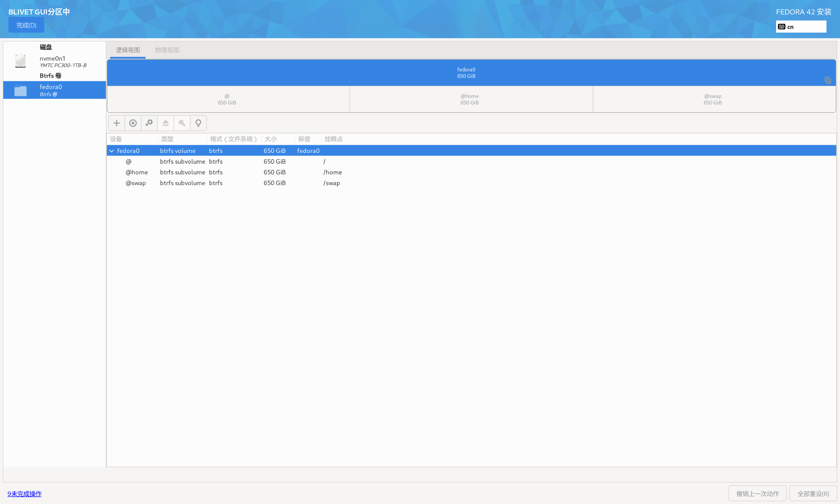Collapse the fedora0 row in the device list

coord(111,150)
